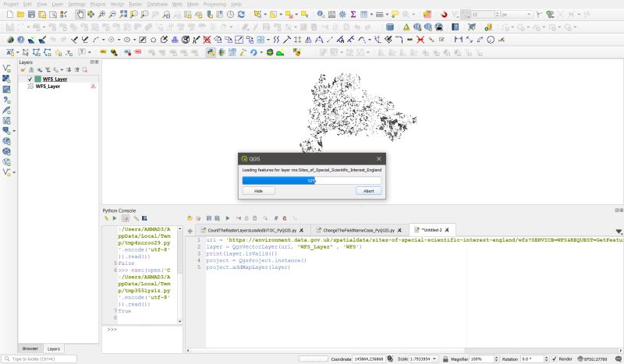624x364 pixels.
Task: Close the Untitled-2 editor tab
Action: [x=447, y=230]
